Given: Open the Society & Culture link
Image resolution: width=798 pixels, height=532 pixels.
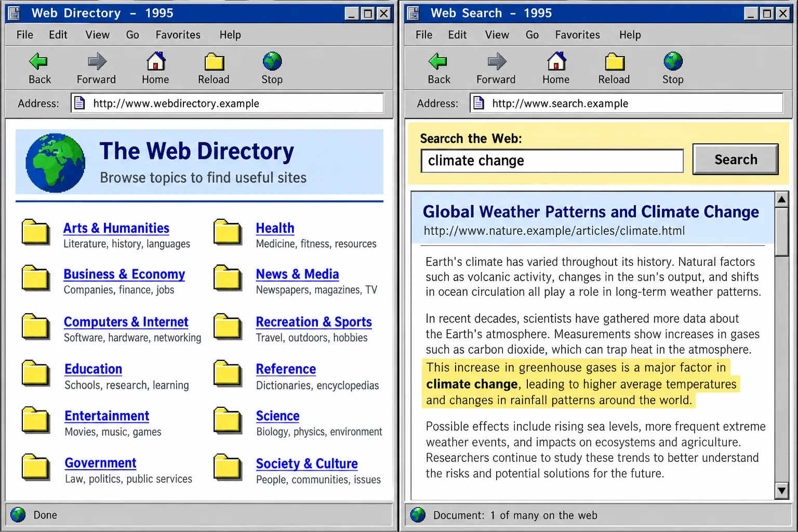Looking at the screenshot, I should click(x=307, y=463).
